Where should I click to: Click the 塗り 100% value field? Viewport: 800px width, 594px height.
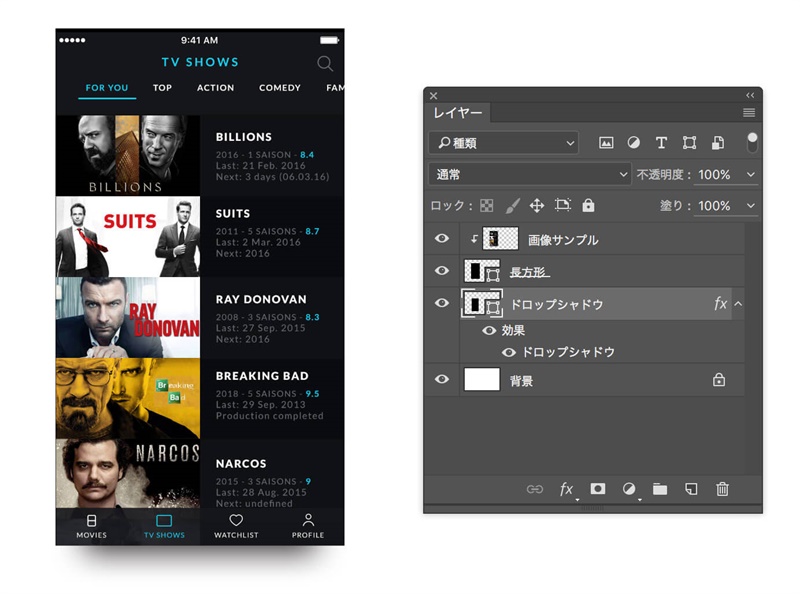714,206
